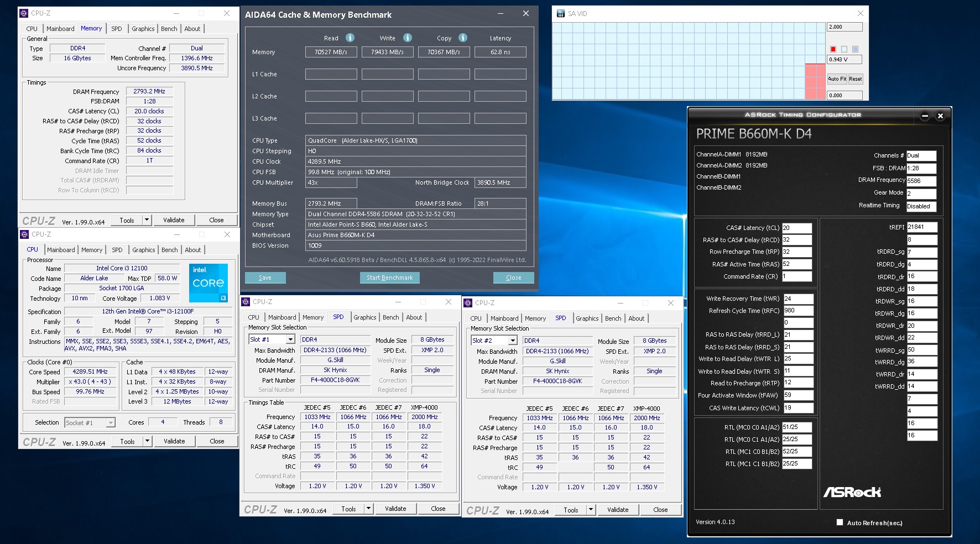Click the 62.8 ns memory latency result in AIDA64
The height and width of the screenshot is (544, 980).
click(501, 52)
